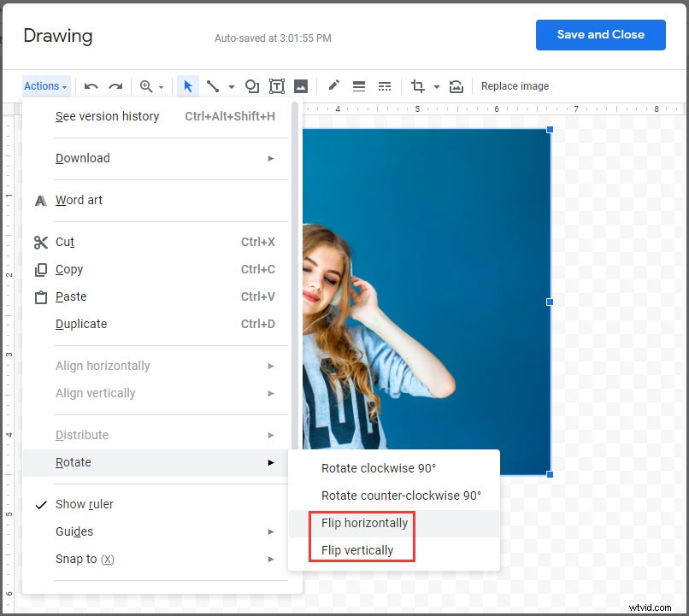Select the Text box tool
This screenshot has height=616, width=689.
tap(276, 85)
